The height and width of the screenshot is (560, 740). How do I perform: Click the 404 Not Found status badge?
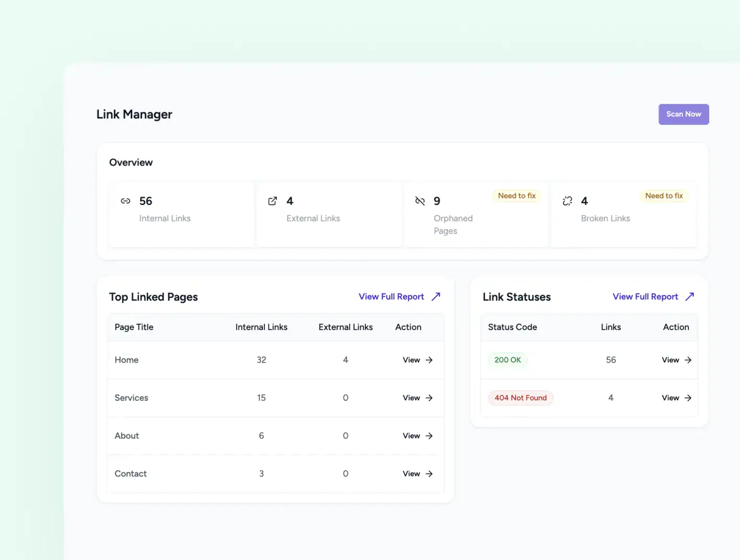pos(521,398)
